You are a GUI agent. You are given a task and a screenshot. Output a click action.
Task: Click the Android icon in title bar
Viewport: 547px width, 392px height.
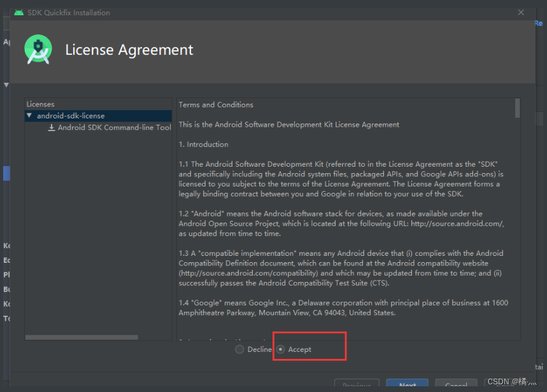tap(19, 13)
